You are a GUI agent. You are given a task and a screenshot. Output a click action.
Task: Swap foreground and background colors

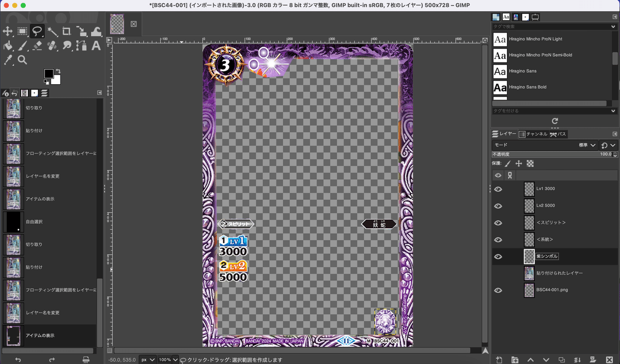click(58, 71)
